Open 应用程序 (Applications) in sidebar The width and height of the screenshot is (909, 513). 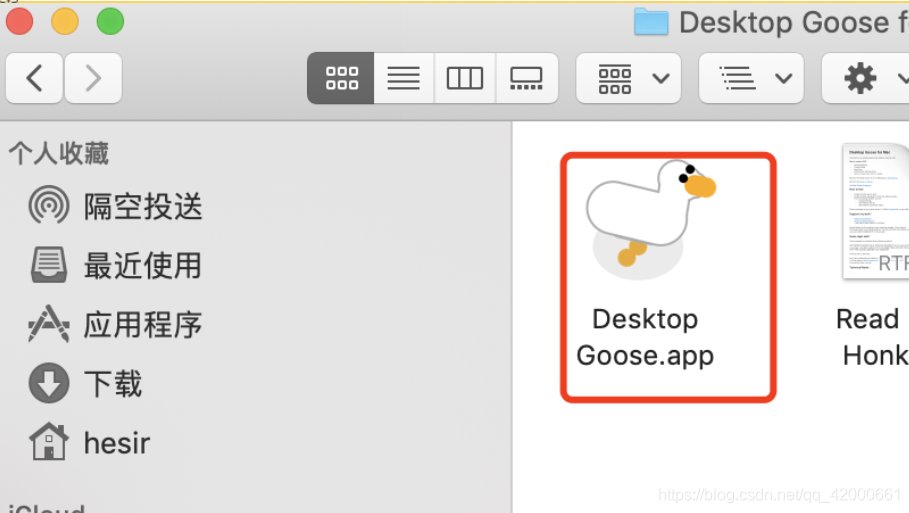point(143,325)
